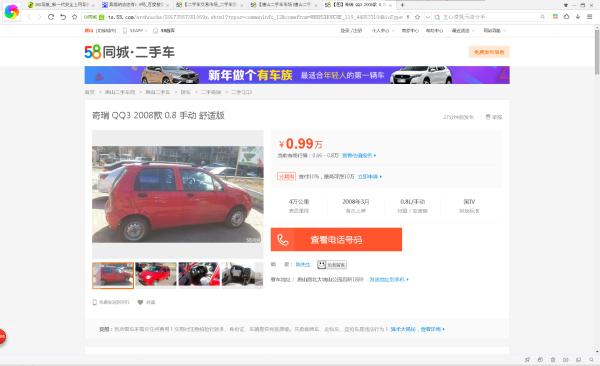Click the main red QQ3 car photo
This screenshot has height=366, width=600.
(x=178, y=194)
